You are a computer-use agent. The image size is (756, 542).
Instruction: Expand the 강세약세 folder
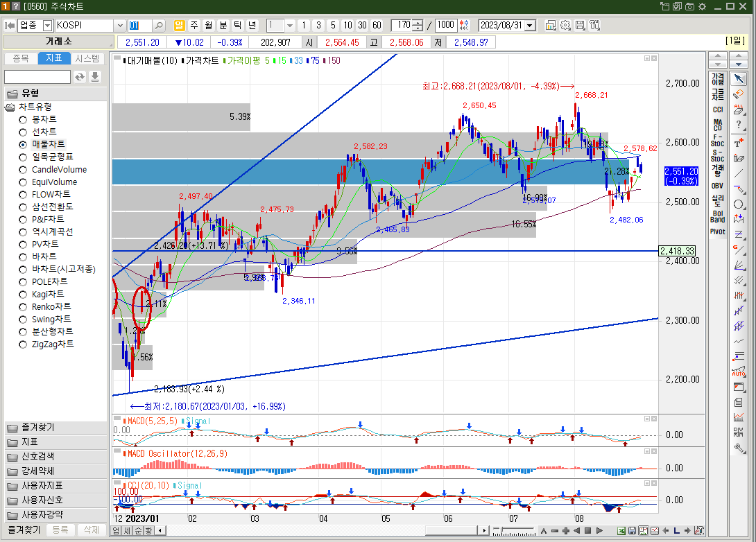tap(55, 471)
